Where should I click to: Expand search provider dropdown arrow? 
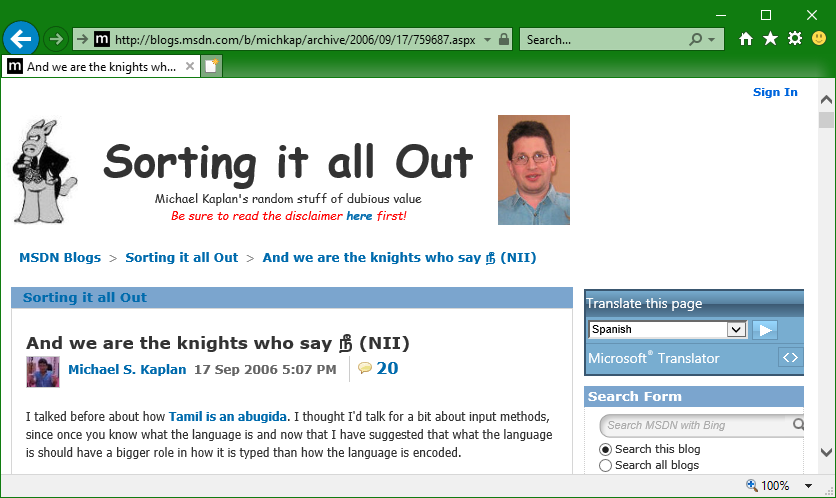click(712, 39)
